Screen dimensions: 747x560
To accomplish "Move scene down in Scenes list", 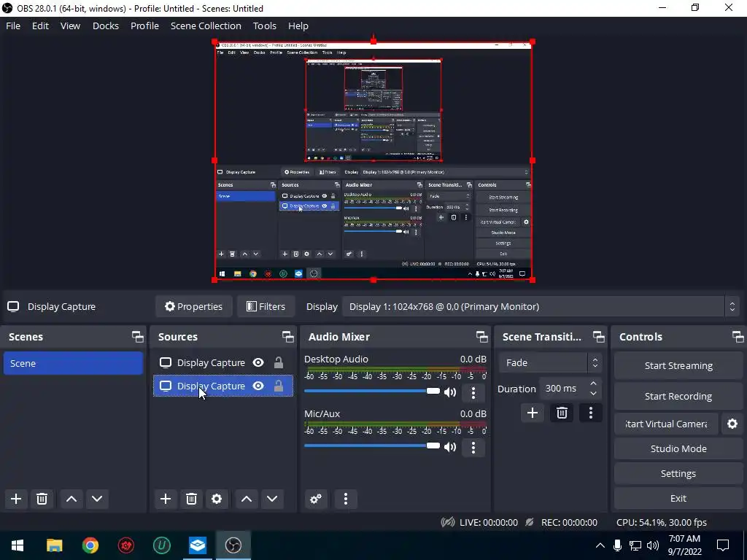I will coord(97,499).
